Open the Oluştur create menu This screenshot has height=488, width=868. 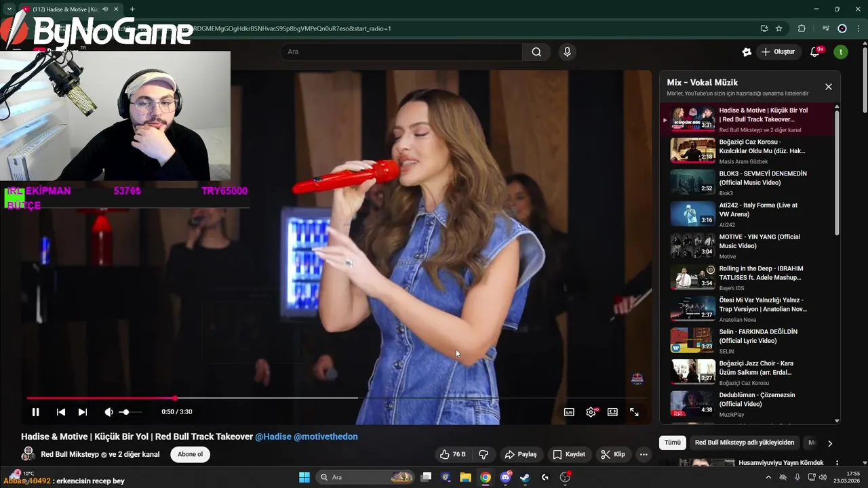[778, 52]
